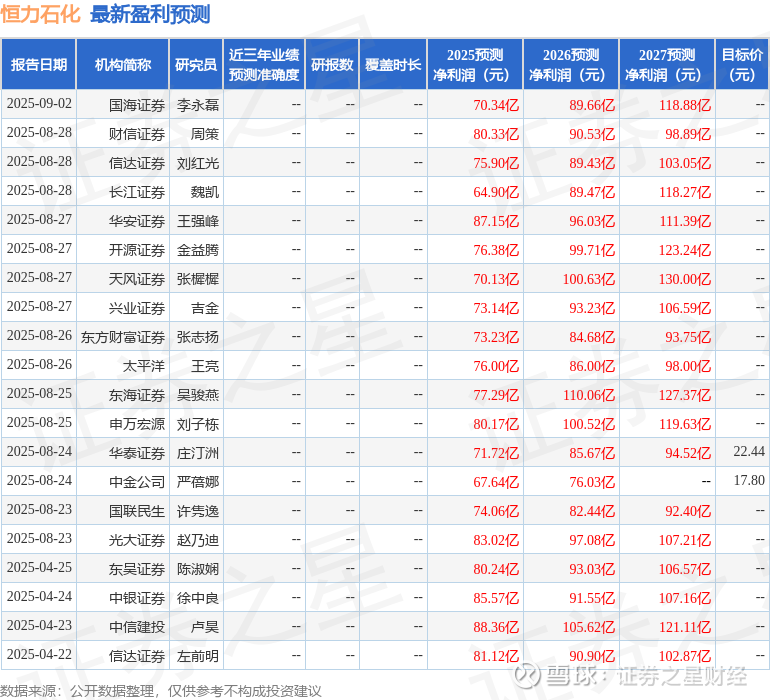Click the 2026预测净利润 column header
Image resolution: width=770 pixels, height=700 pixels.
tap(571, 64)
